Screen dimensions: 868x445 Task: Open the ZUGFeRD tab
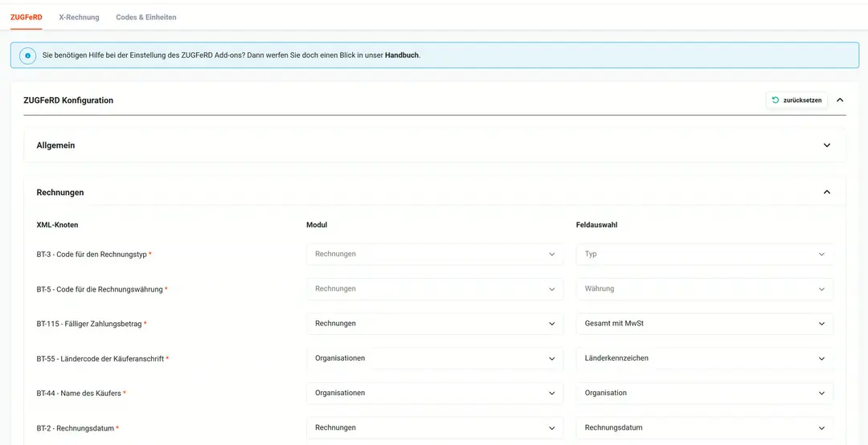(x=26, y=17)
